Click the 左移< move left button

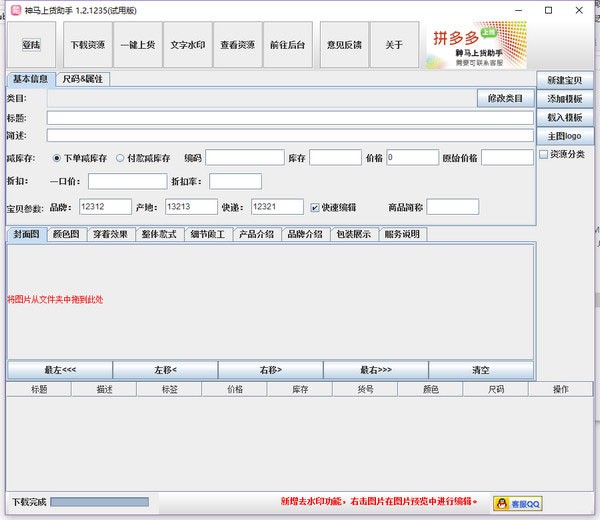coord(165,370)
